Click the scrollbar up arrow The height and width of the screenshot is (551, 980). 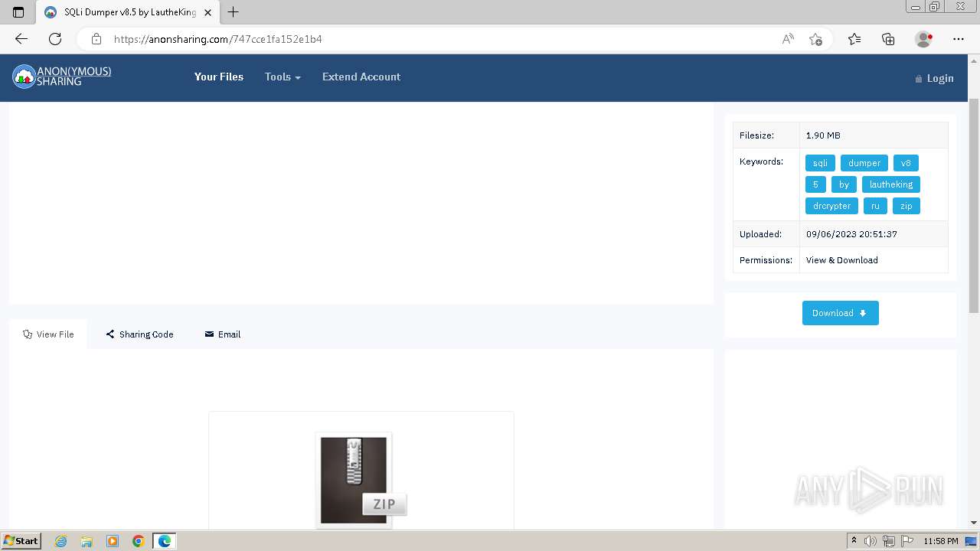click(974, 60)
